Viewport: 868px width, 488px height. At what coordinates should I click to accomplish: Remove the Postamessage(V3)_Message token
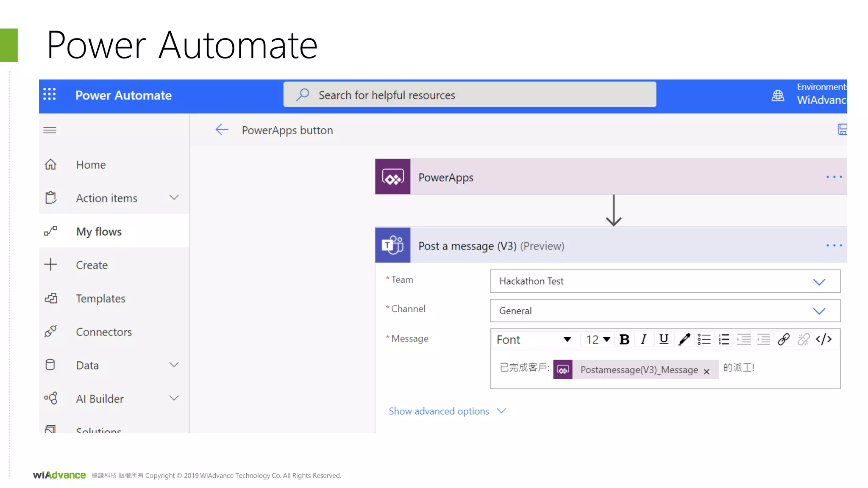coord(707,372)
